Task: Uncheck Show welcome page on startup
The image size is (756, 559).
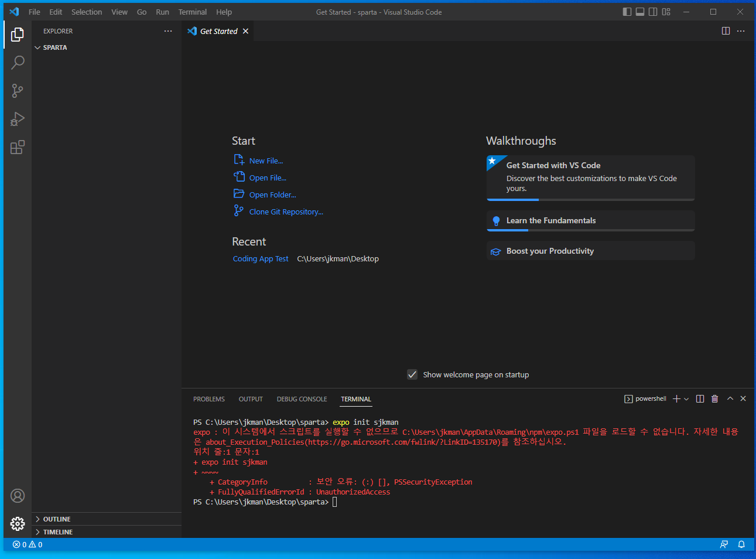Action: point(412,374)
